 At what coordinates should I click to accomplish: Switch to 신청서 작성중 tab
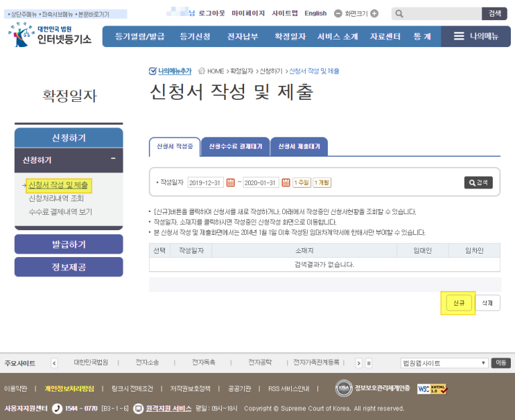pyautogui.click(x=175, y=146)
